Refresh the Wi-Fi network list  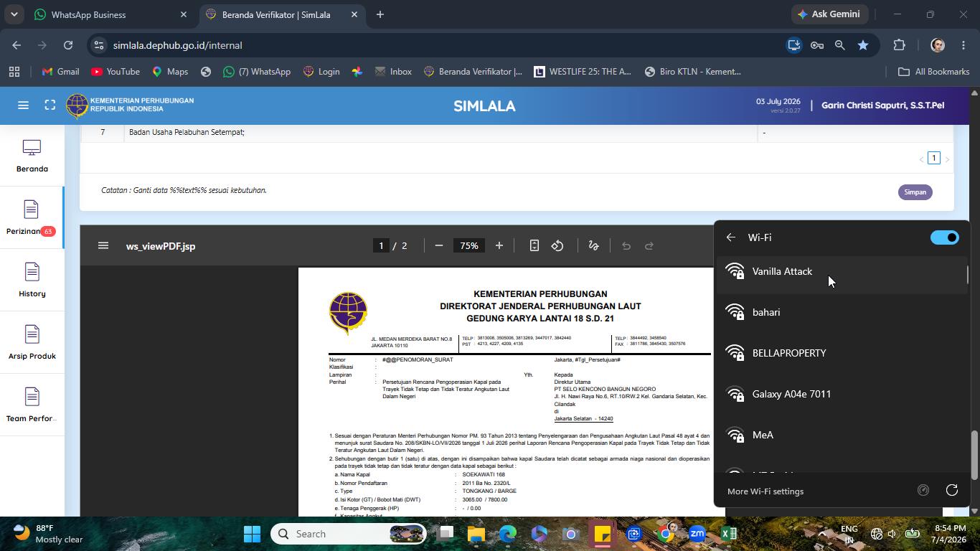(x=952, y=490)
